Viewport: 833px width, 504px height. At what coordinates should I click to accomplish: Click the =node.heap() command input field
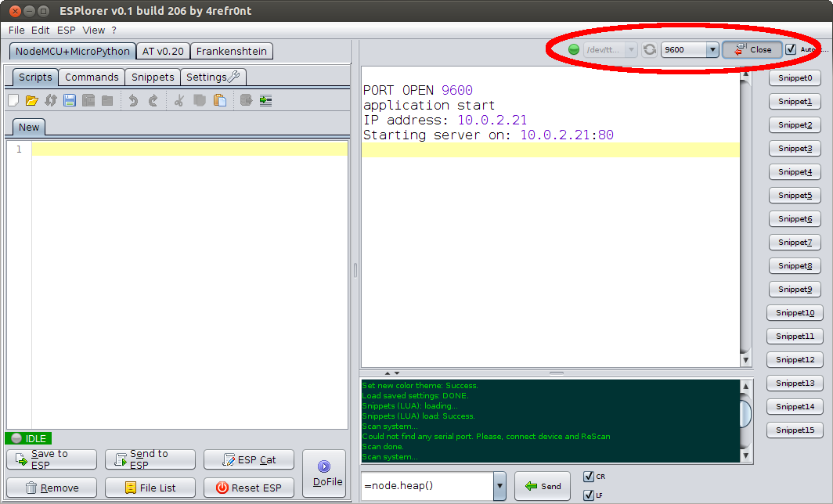coord(427,486)
